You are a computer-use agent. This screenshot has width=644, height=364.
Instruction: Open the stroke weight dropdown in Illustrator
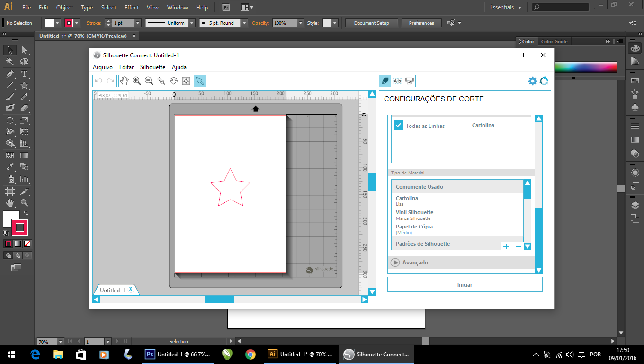point(138,23)
